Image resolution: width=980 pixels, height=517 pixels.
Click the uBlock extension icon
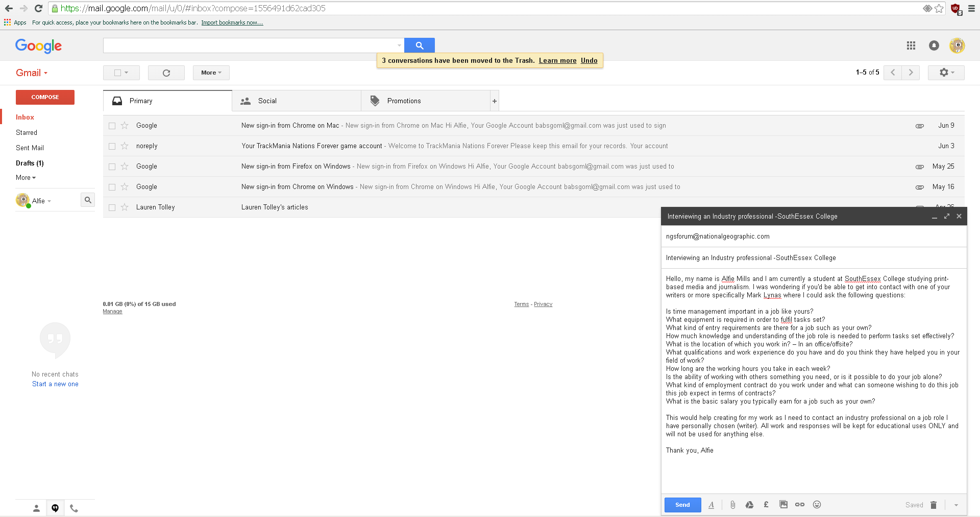[956, 9]
